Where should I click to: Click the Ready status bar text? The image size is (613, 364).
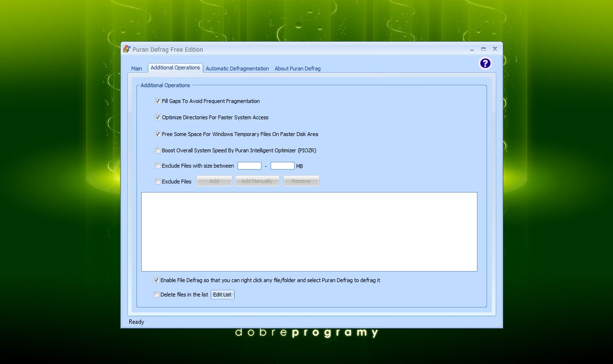pyautogui.click(x=136, y=322)
